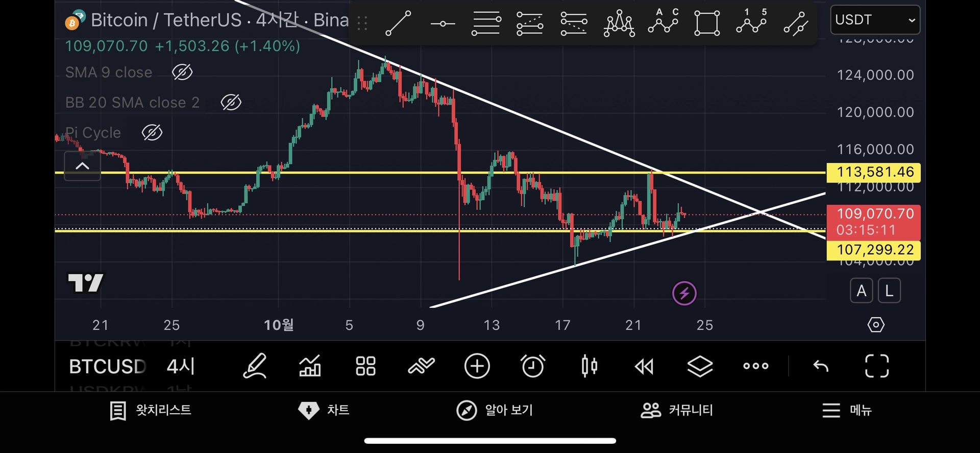Open the pencil drawing tools
The height and width of the screenshot is (453, 980).
[x=255, y=366]
